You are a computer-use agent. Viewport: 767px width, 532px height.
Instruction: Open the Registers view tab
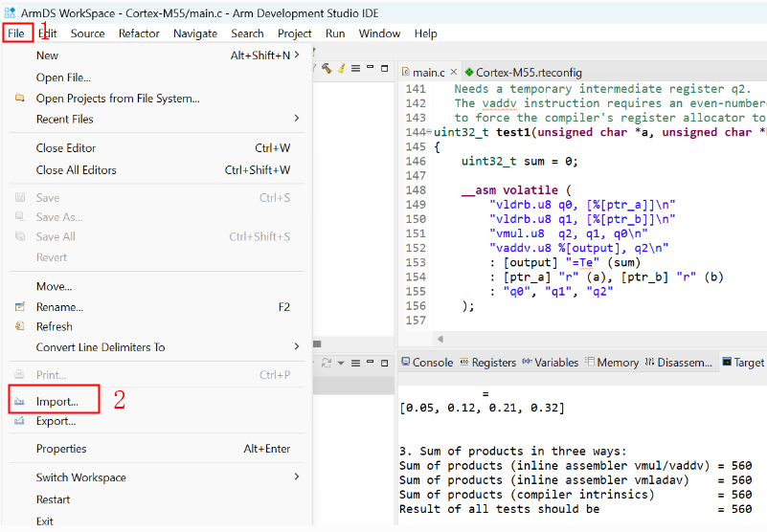[493, 363]
